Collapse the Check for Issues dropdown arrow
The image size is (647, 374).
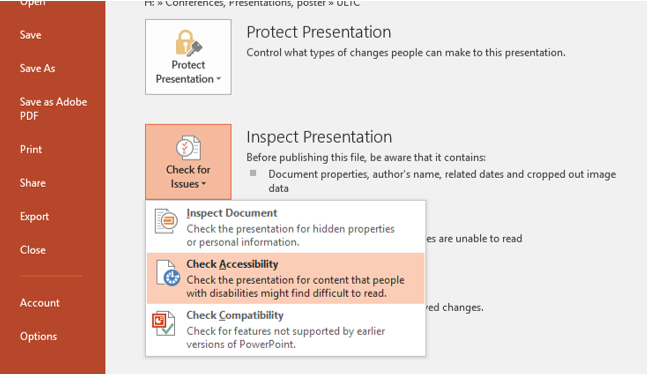204,184
